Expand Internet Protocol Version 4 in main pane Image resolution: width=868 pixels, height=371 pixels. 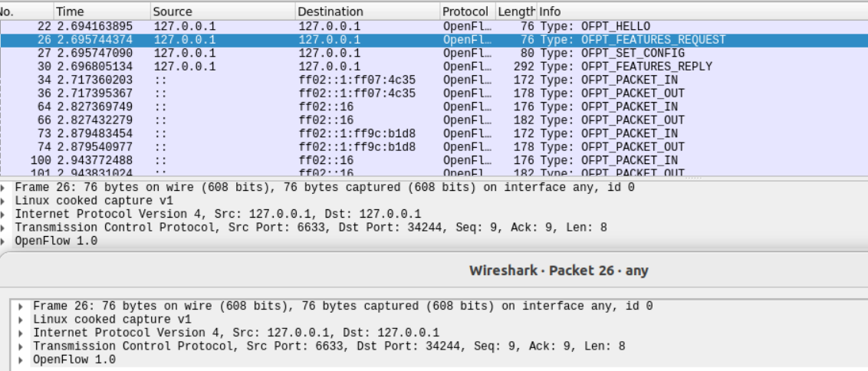tap(8, 212)
